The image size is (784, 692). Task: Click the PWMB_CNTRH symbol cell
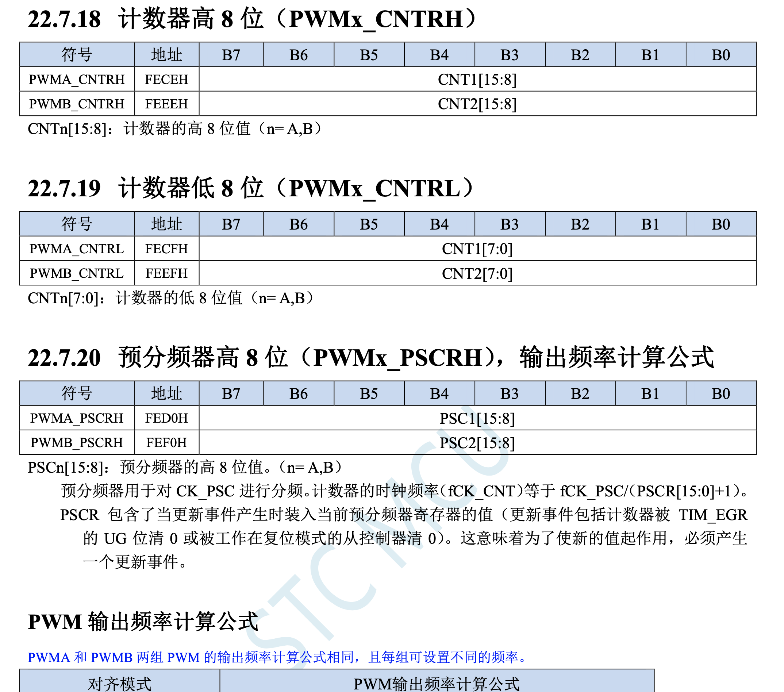[77, 104]
